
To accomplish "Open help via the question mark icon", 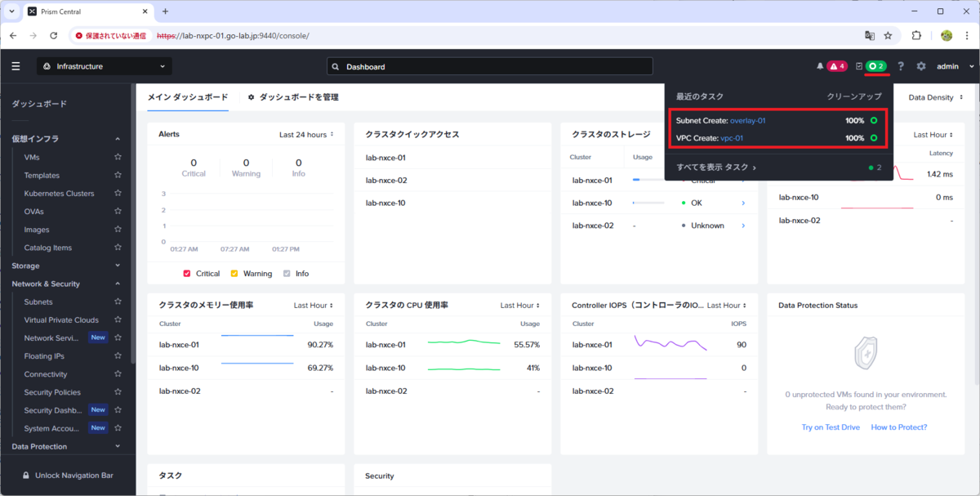I will 901,66.
